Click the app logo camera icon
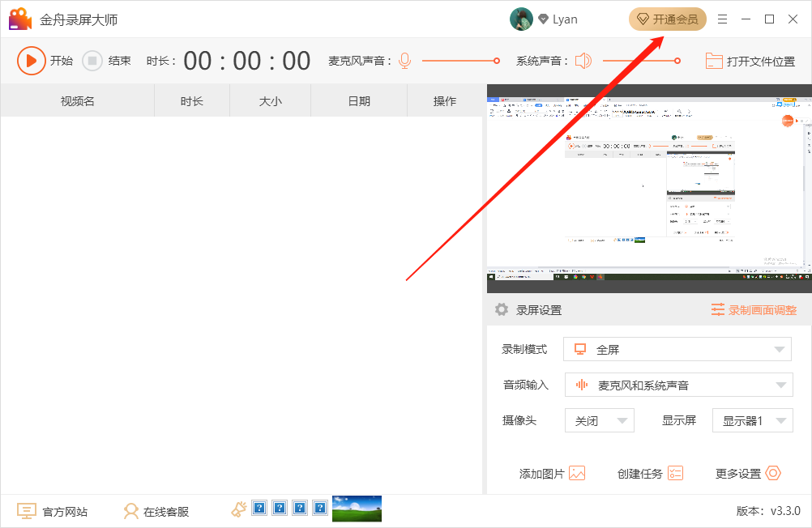812x528 pixels. [x=20, y=19]
